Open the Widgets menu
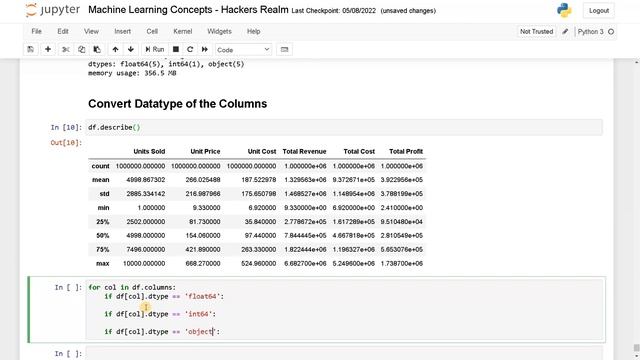Viewport: 640px width, 360px height. tap(219, 31)
